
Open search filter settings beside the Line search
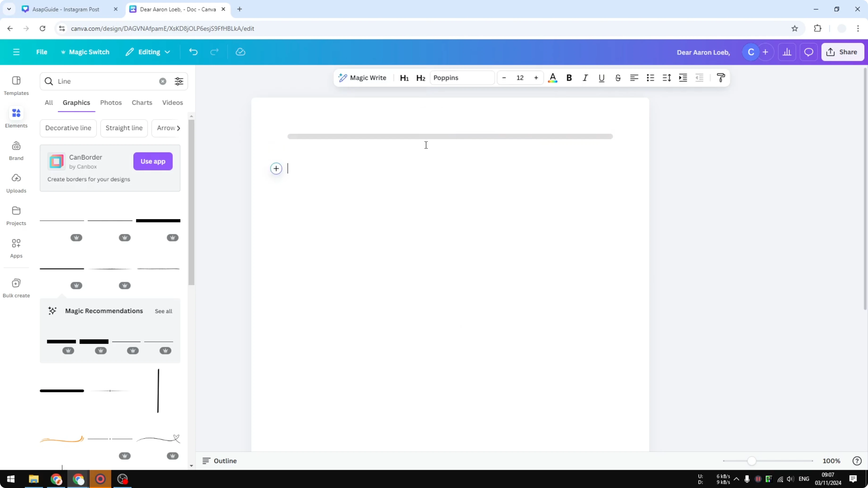179,81
